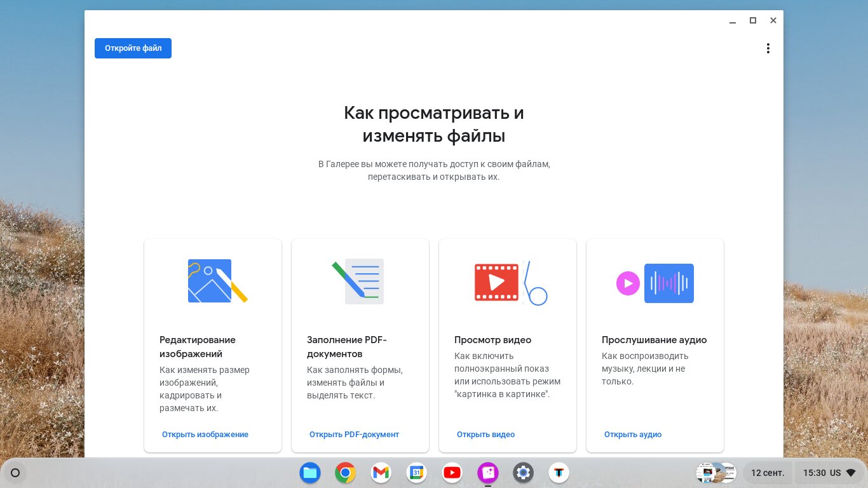Select the Gallery app icon on shelf
868x488 pixels.
pos(488,473)
